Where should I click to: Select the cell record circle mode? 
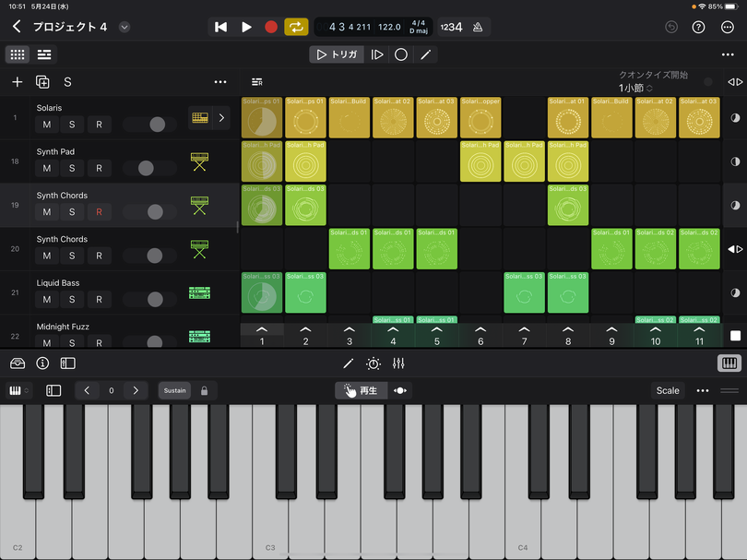(x=401, y=54)
